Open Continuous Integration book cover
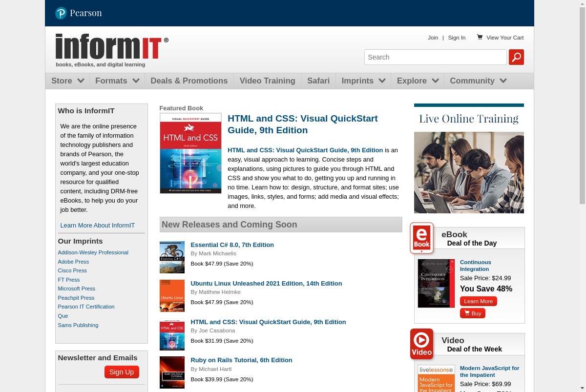 pyautogui.click(x=436, y=283)
